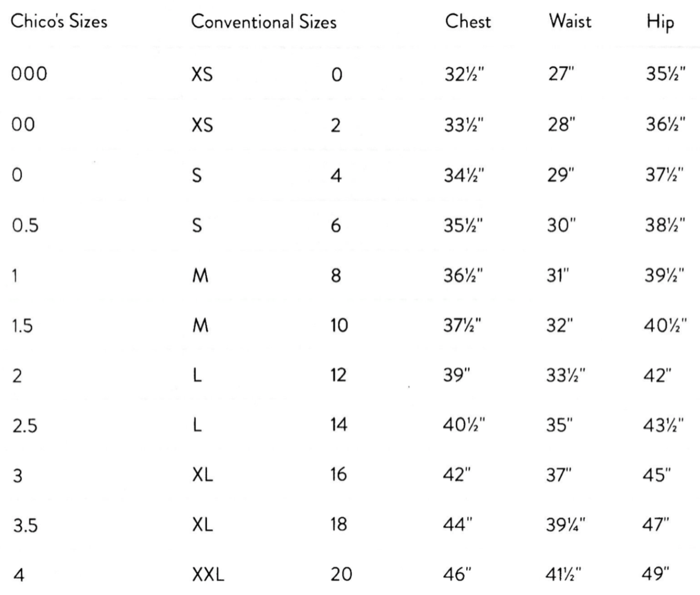The image size is (700, 595).
Task: Select conventional numeric size 16
Action: (x=339, y=475)
